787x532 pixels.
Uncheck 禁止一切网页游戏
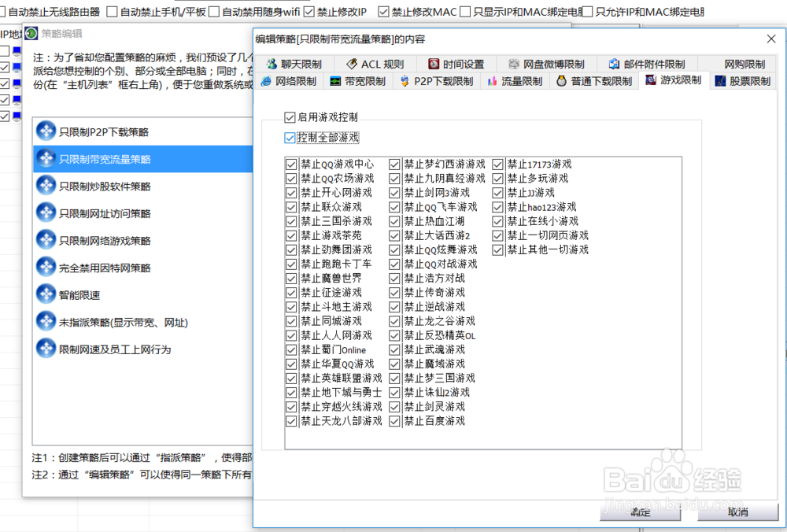497,235
